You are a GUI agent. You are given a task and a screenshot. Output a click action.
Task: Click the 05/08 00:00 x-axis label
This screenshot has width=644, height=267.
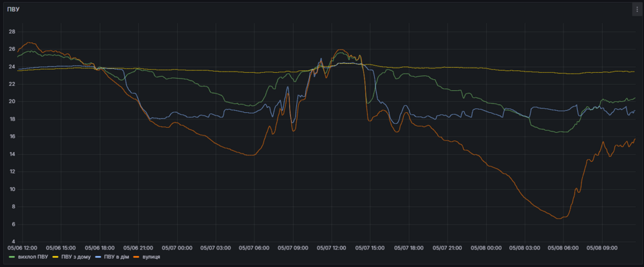point(486,247)
